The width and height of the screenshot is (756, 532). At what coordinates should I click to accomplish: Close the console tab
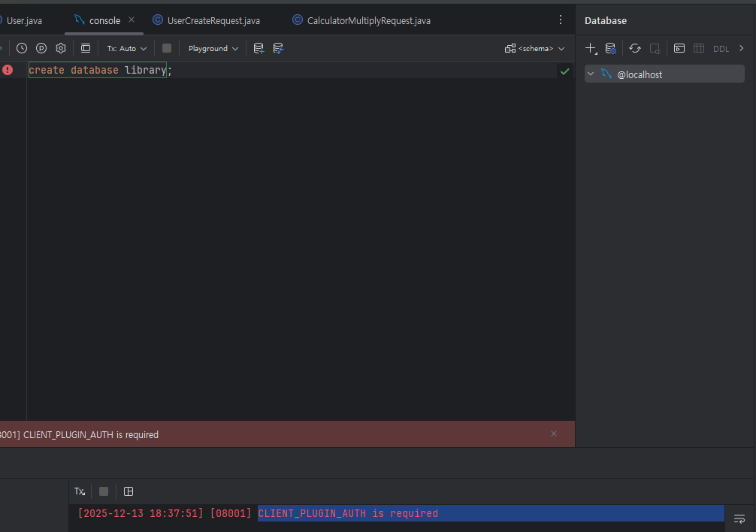[x=132, y=20]
